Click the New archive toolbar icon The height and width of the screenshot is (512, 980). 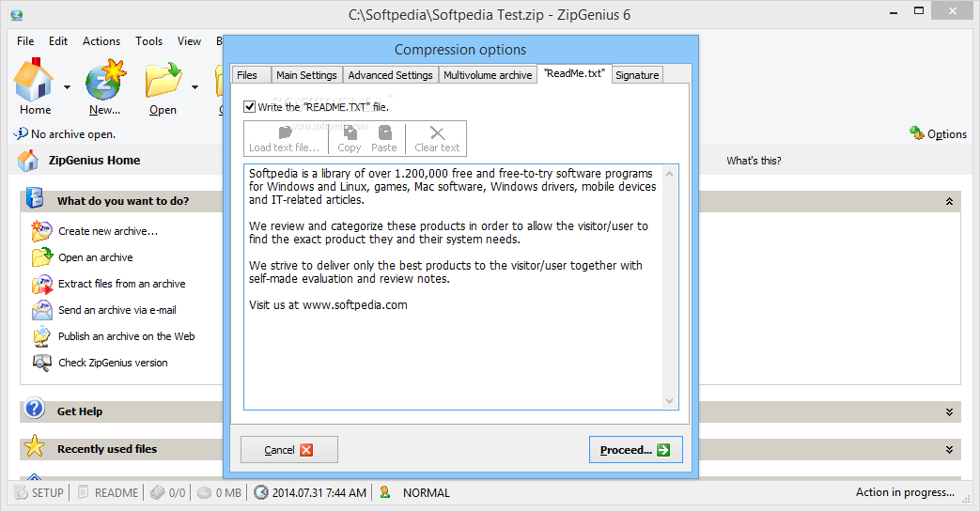[x=105, y=80]
